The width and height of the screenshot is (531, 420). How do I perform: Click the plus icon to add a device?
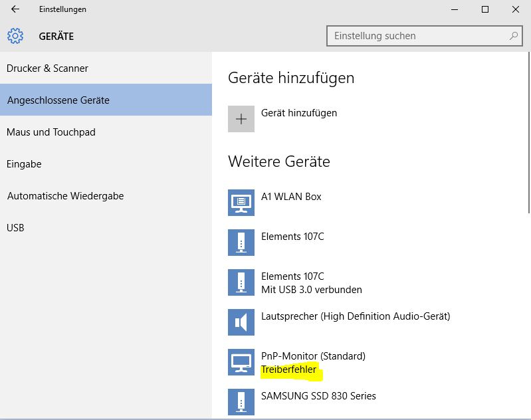coord(241,119)
